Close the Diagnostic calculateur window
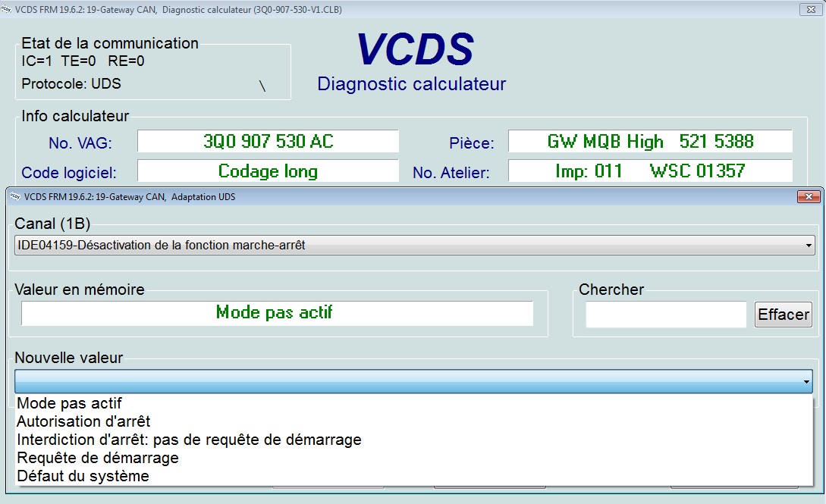 812,9
